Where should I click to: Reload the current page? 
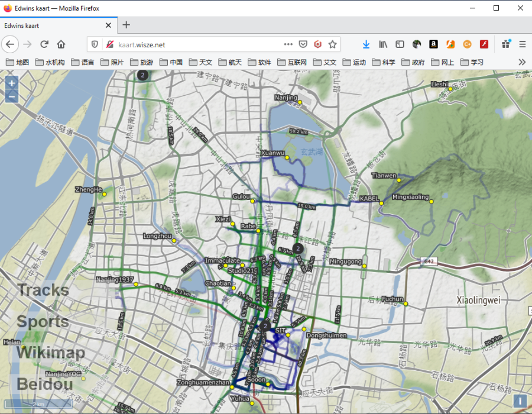point(44,44)
